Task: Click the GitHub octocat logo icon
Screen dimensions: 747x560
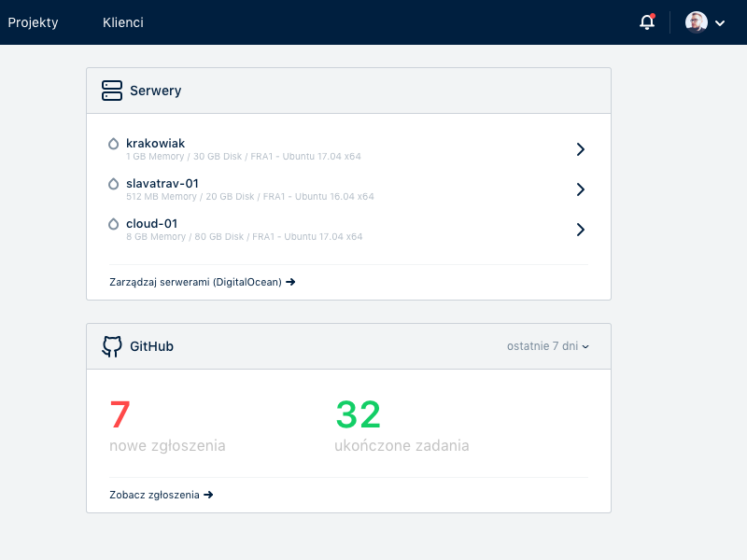Action: 112,346
